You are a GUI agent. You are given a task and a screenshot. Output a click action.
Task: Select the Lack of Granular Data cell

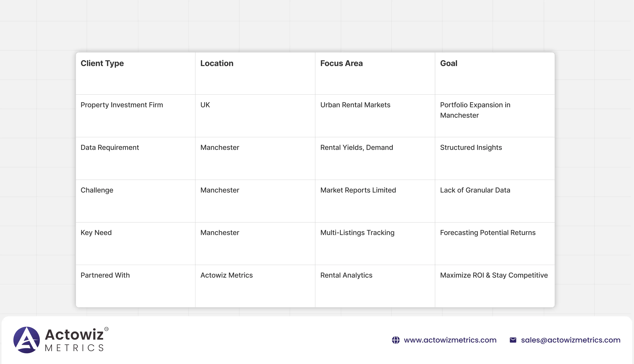pos(475,190)
